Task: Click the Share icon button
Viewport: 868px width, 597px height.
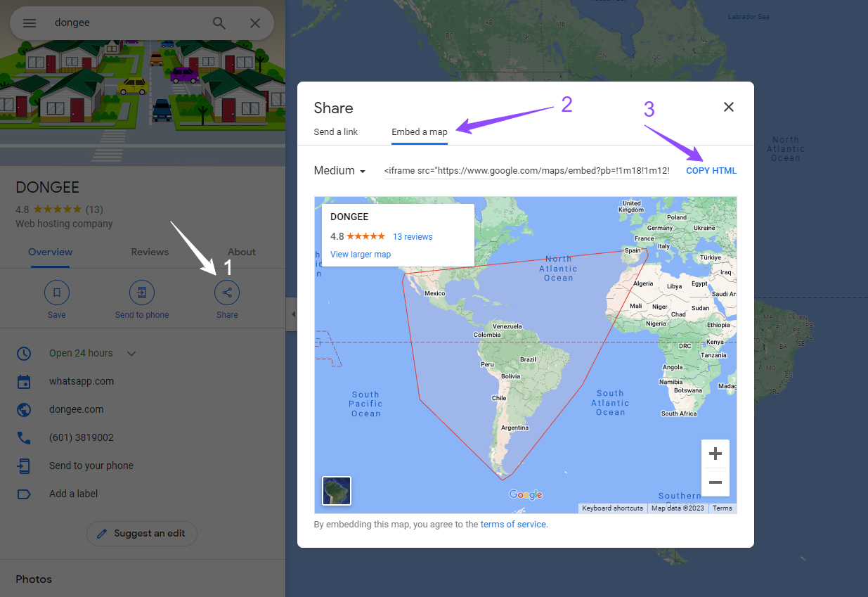Action: click(227, 292)
